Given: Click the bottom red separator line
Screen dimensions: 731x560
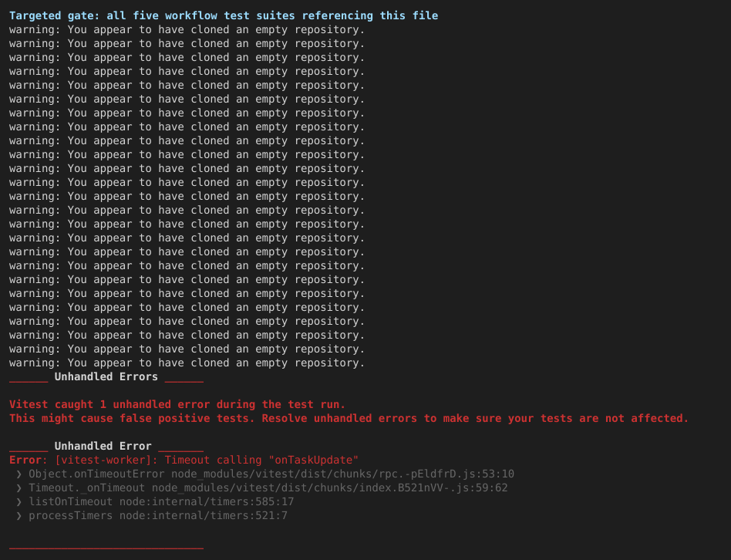Looking at the screenshot, I should [x=106, y=548].
